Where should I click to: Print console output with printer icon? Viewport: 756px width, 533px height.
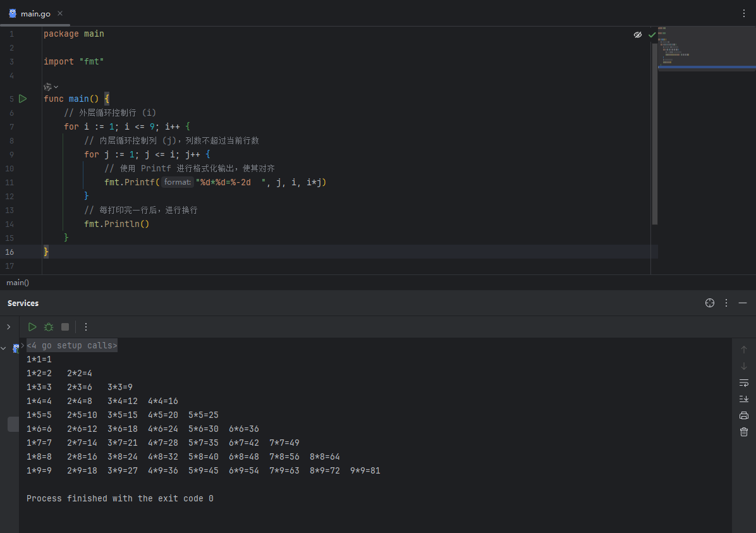(x=744, y=415)
